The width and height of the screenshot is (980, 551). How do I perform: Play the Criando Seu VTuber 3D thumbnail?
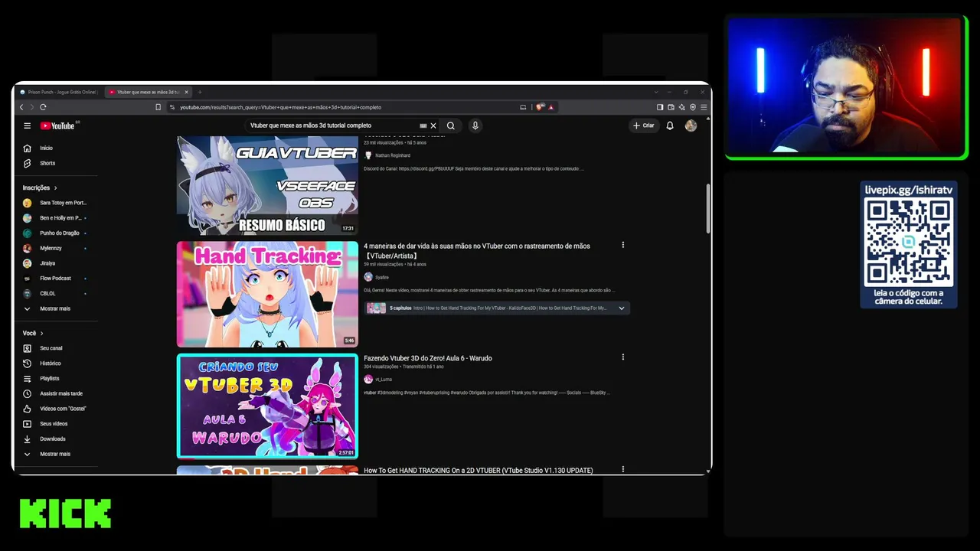coord(267,406)
